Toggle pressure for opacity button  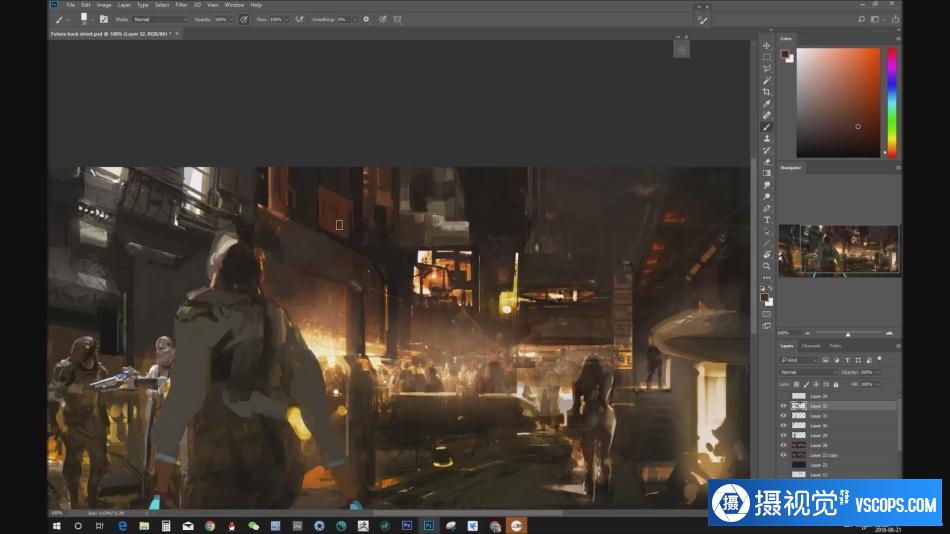244,19
